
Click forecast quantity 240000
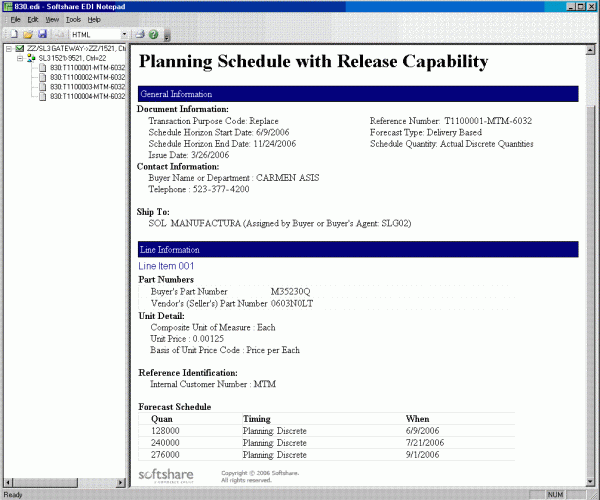[x=165, y=443]
